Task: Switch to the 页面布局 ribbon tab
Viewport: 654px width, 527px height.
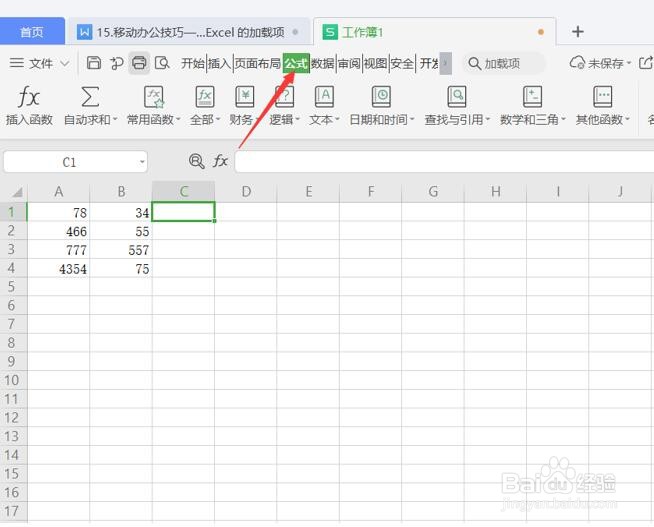Action: (x=257, y=63)
